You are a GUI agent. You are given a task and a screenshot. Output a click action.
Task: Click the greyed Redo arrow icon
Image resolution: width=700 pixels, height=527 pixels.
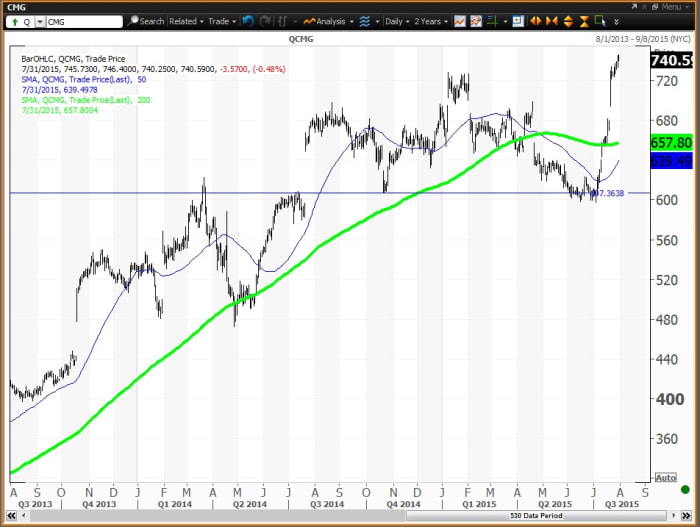click(265, 21)
